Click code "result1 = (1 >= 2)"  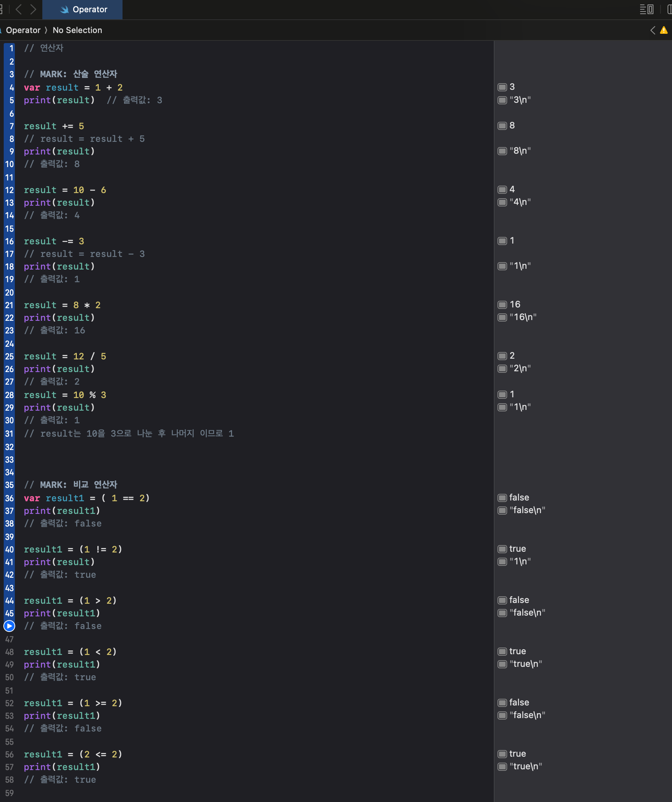[73, 703]
